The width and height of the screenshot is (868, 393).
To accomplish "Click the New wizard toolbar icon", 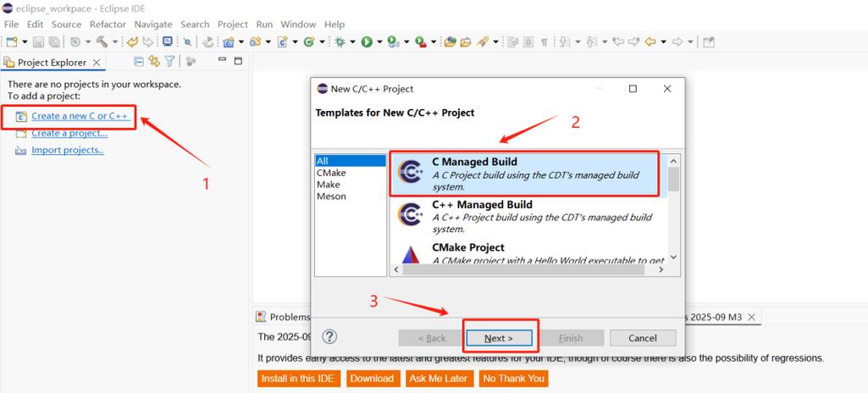I will [x=12, y=42].
